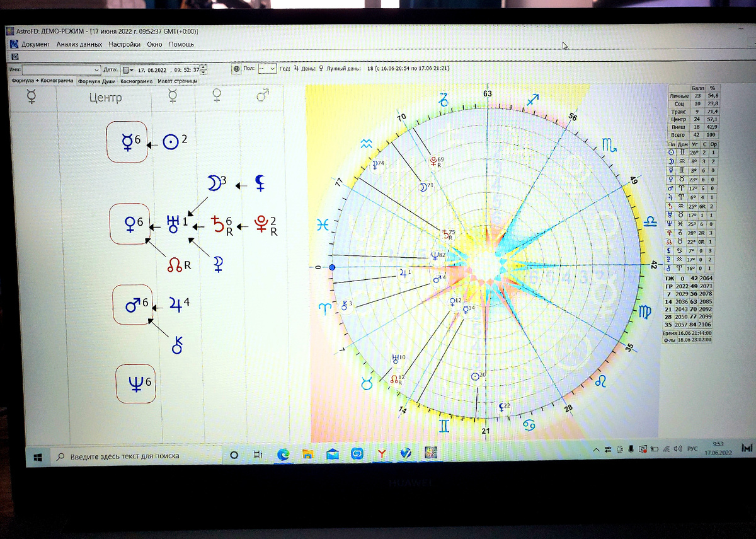756x539 pixels.
Task: Click the Scorpio sign on chart wheel
Action: point(609,146)
